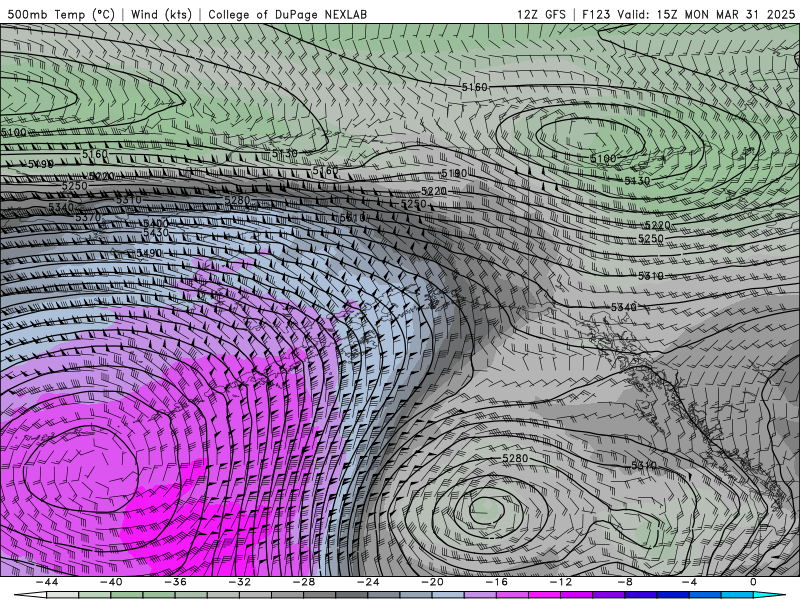The height and width of the screenshot is (600, 800).
Task: Click the palest whitish-green first color bar segment
Action: point(63,596)
